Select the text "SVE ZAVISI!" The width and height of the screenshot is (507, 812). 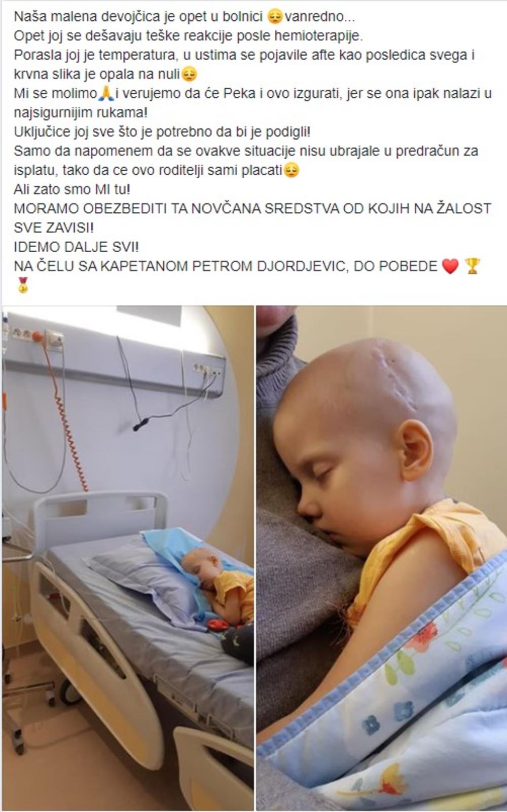click(x=54, y=228)
